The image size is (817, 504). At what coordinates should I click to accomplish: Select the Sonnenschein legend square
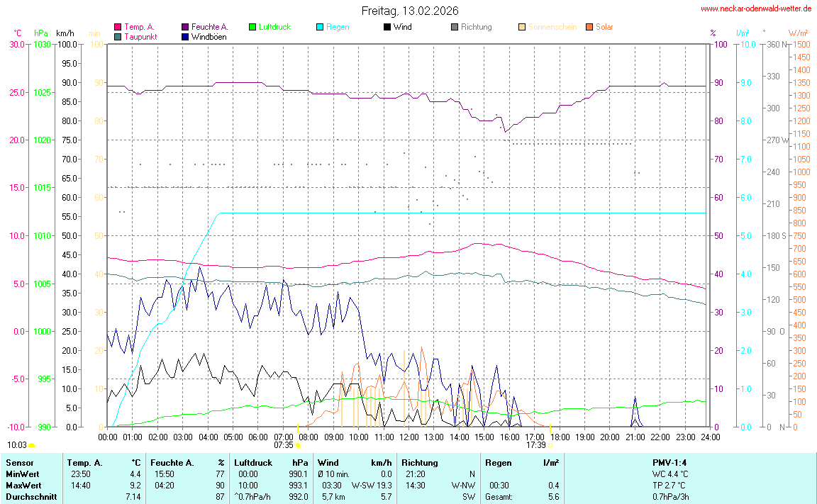[x=522, y=27]
